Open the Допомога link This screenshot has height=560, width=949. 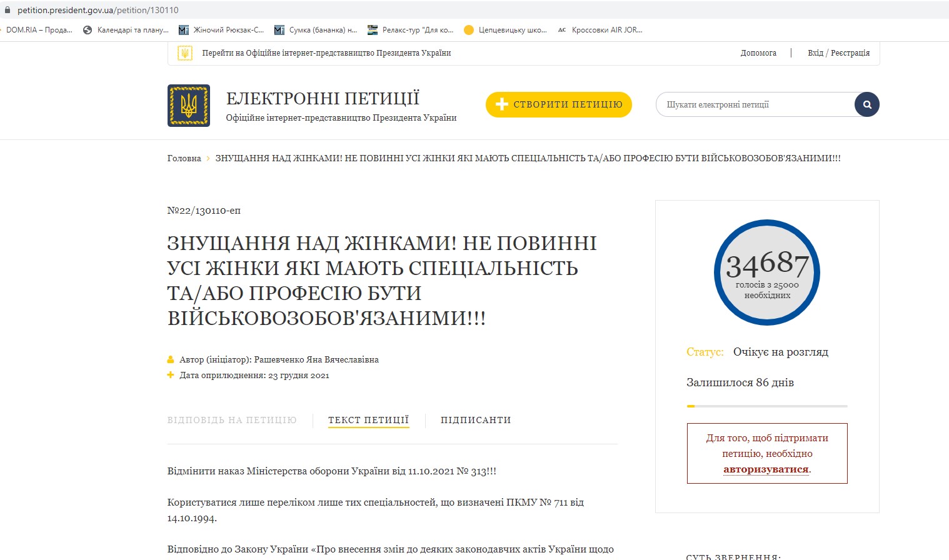[758, 53]
